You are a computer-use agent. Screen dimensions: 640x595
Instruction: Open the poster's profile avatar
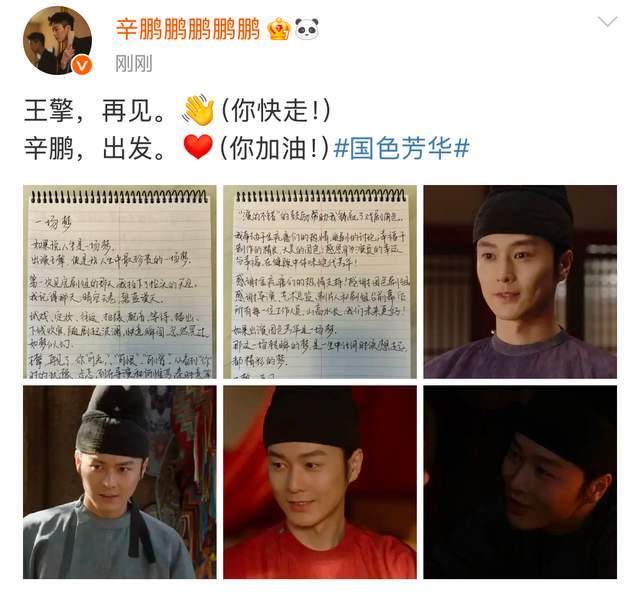[58, 40]
